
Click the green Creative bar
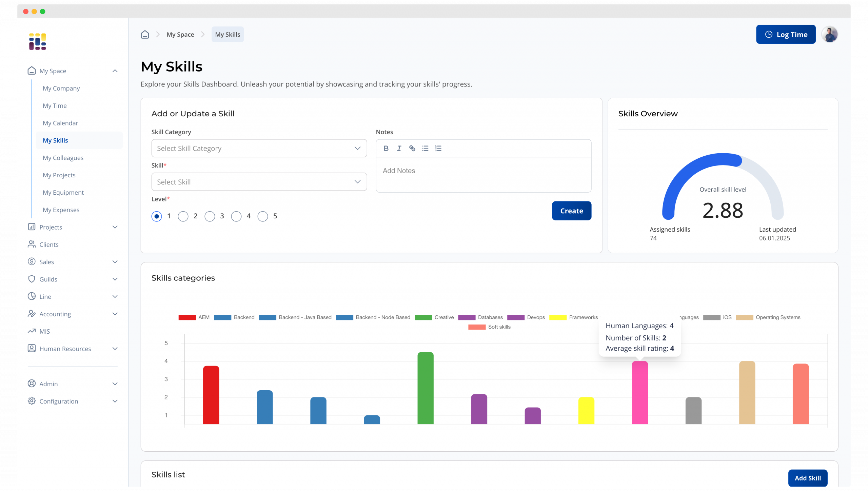pos(425,388)
